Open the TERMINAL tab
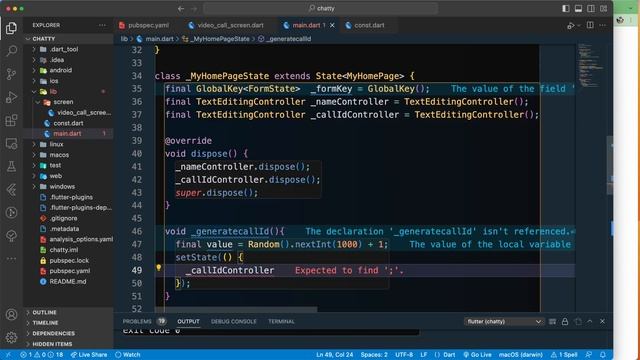Viewport: 640px width, 360px height. click(x=281, y=322)
